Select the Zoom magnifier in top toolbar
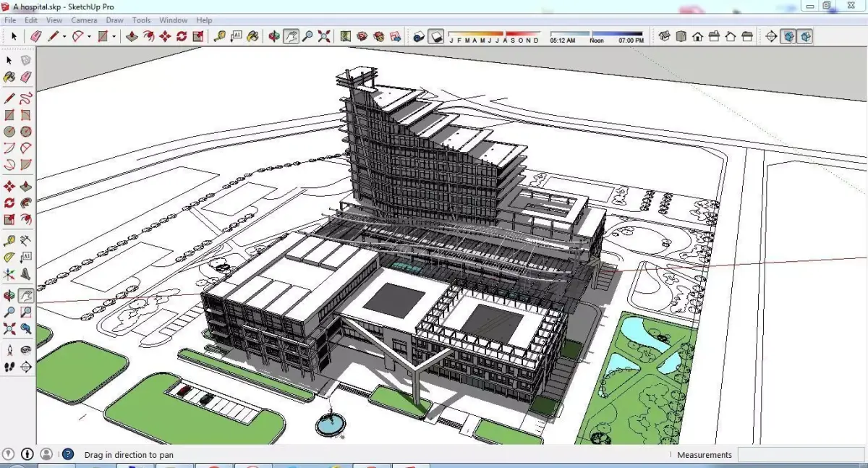 coord(307,36)
